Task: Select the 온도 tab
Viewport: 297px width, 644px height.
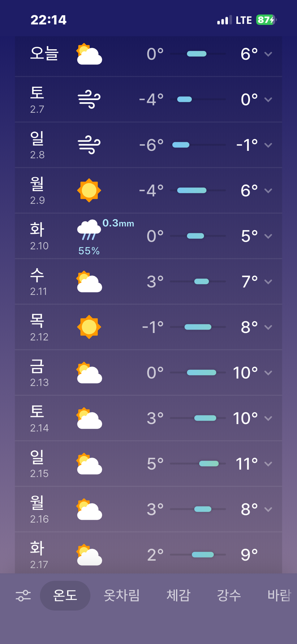Action: (x=65, y=595)
